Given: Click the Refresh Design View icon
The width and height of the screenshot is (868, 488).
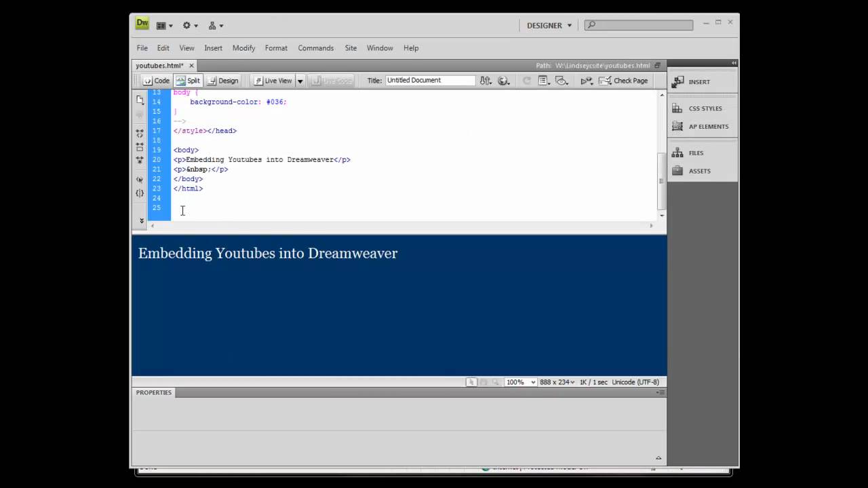Looking at the screenshot, I should click(526, 81).
